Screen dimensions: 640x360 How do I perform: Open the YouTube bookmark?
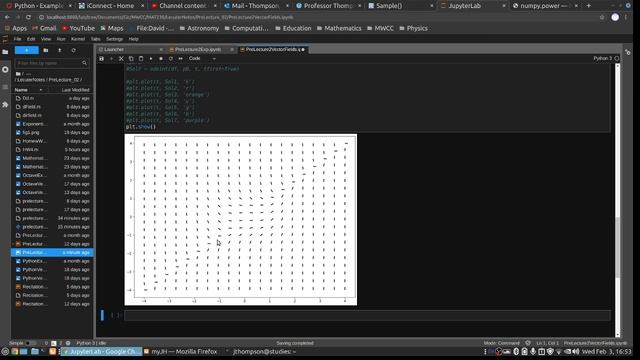pyautogui.click(x=78, y=28)
